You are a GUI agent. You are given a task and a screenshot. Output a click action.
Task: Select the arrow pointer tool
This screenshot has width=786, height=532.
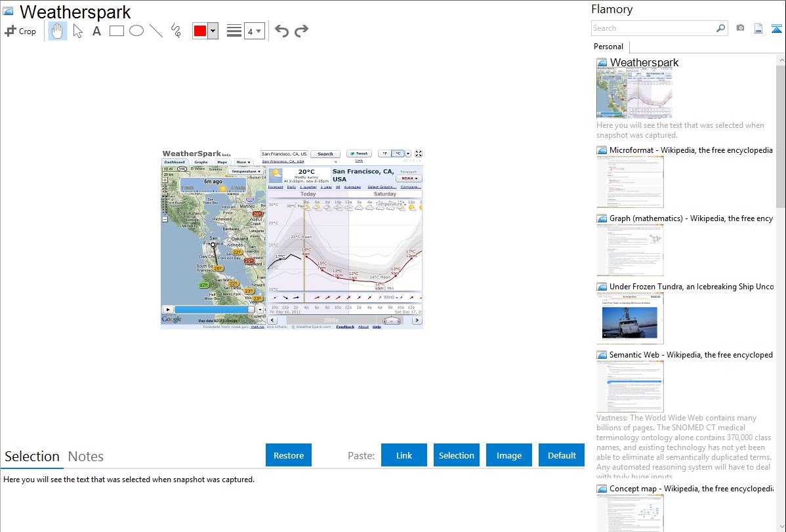77,31
